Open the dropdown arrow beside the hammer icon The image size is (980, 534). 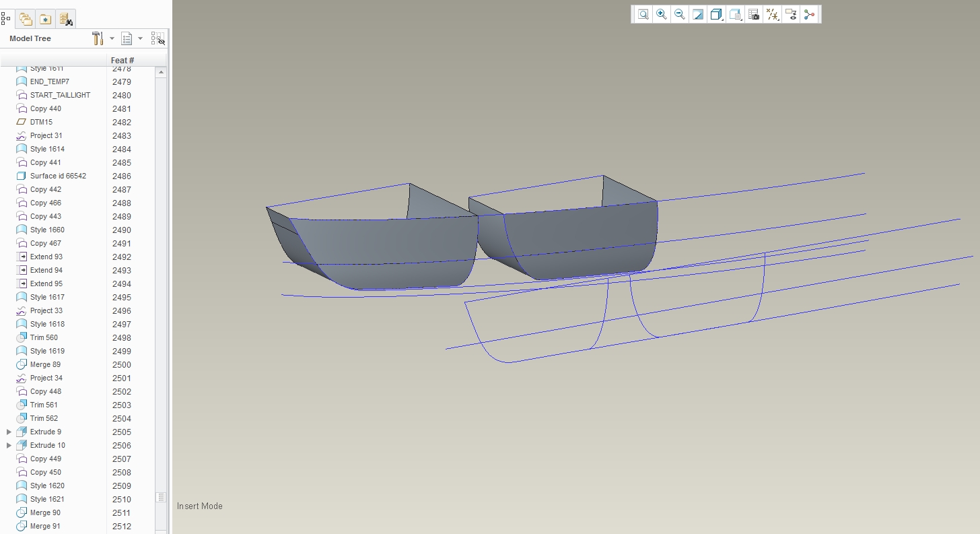pyautogui.click(x=112, y=38)
